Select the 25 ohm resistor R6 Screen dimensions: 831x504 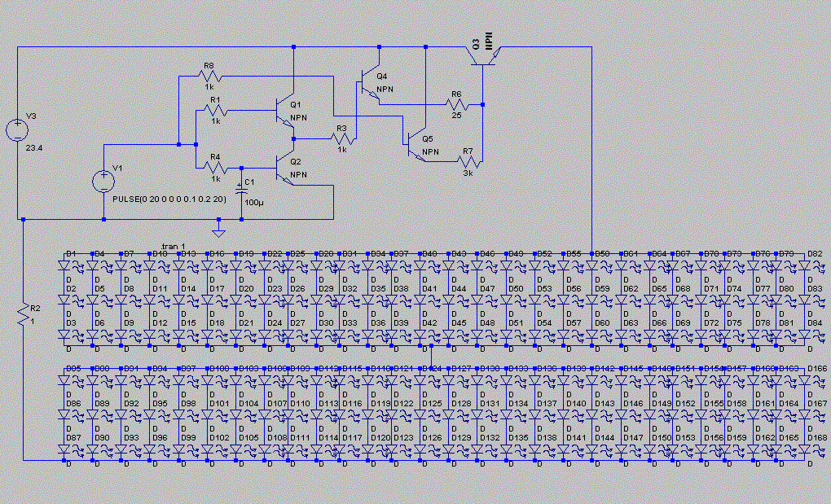coord(456,104)
